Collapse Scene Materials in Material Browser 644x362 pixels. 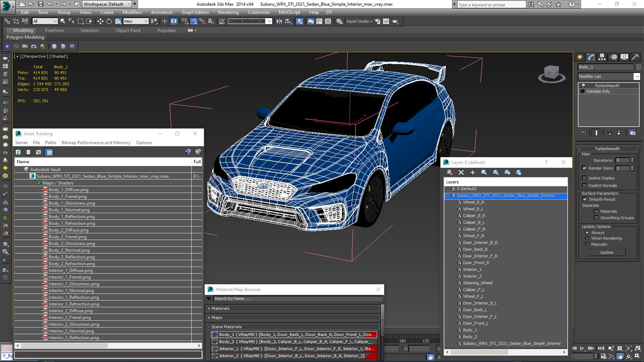coord(209,327)
